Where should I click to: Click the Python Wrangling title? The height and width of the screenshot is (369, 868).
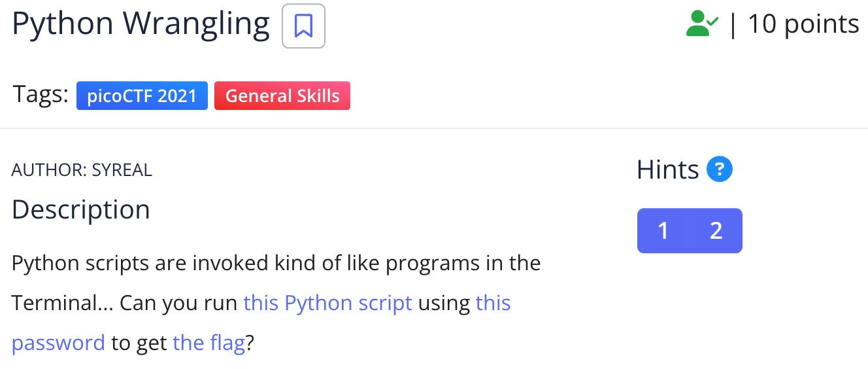[141, 24]
